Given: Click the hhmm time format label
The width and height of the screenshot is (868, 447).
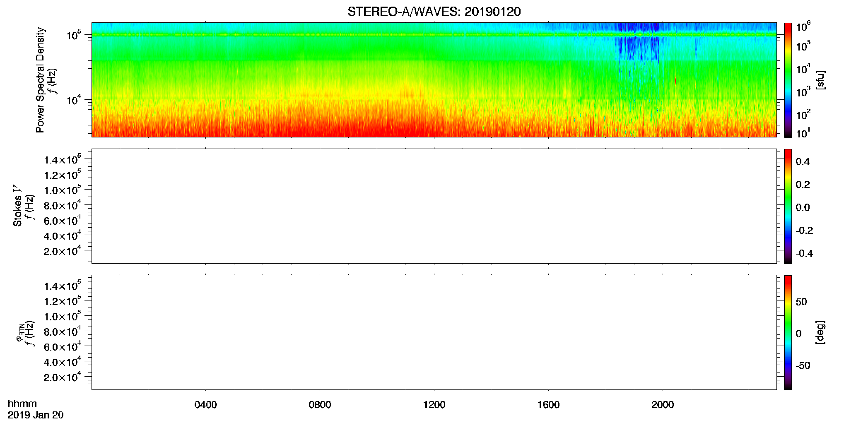Looking at the screenshot, I should tap(22, 404).
